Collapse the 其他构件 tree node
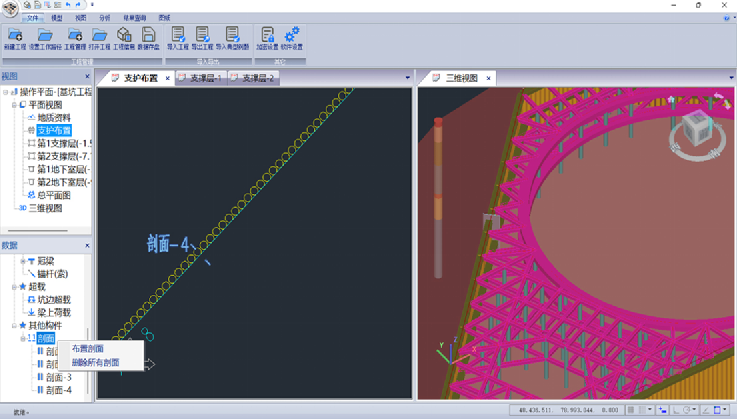The image size is (737, 419). (13, 326)
